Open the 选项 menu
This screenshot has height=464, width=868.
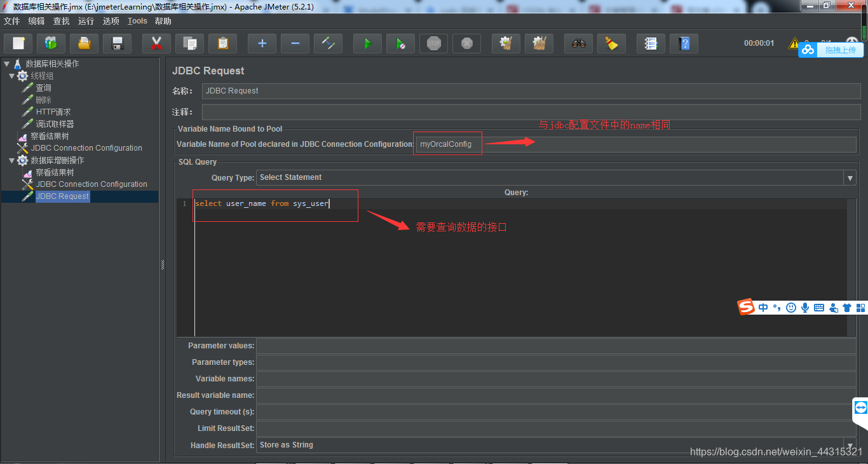tap(111, 21)
